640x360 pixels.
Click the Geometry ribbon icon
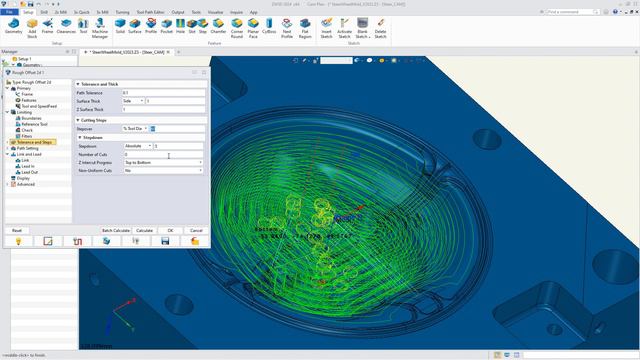[13, 26]
